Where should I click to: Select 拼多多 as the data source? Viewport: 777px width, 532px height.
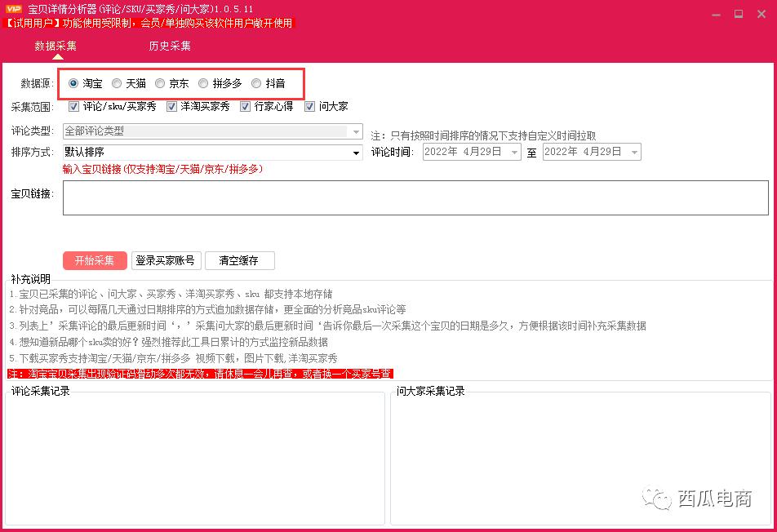pos(203,83)
